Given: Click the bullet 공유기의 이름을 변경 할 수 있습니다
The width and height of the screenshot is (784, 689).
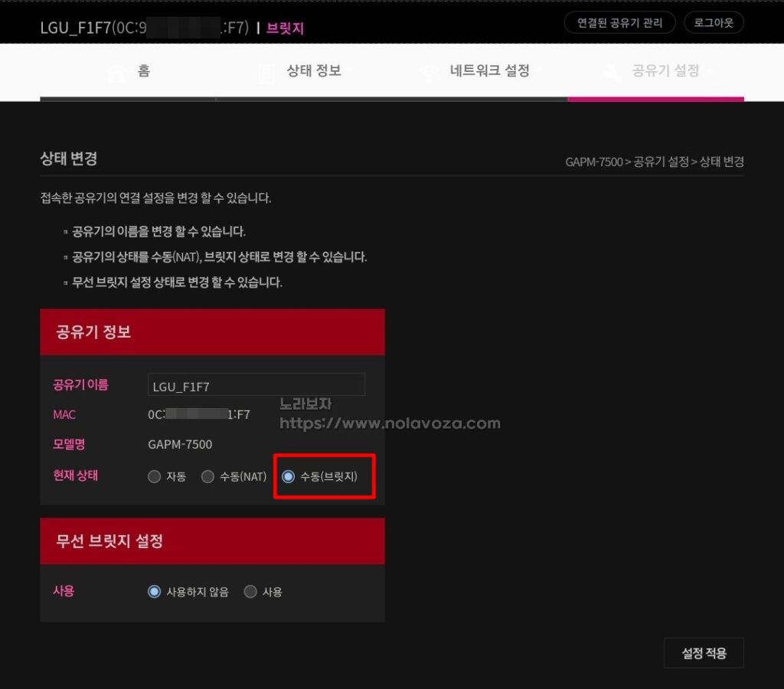Looking at the screenshot, I should [x=158, y=231].
